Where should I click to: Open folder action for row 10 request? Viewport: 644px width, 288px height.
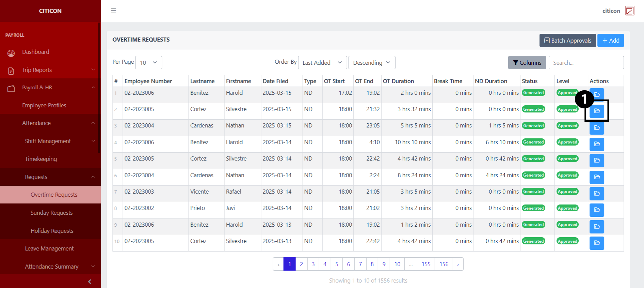tap(596, 243)
